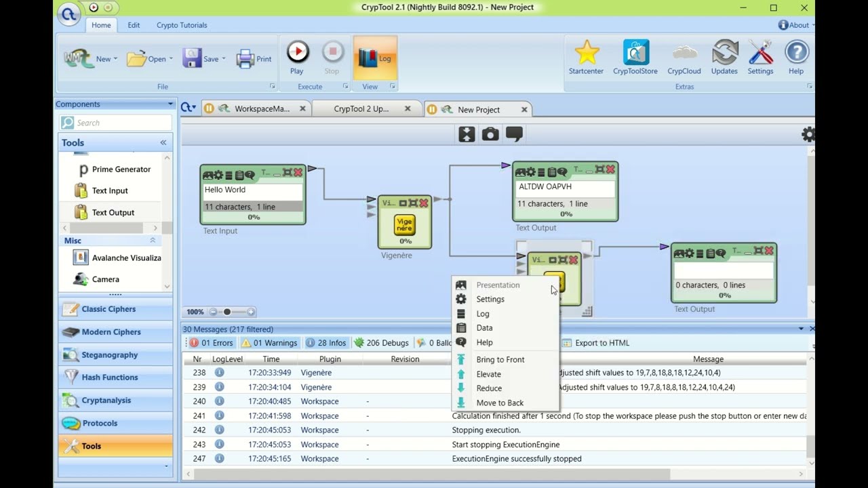This screenshot has height=488, width=868.
Task: Click the workspace speech bubble comment icon
Action: pyautogui.click(x=514, y=134)
